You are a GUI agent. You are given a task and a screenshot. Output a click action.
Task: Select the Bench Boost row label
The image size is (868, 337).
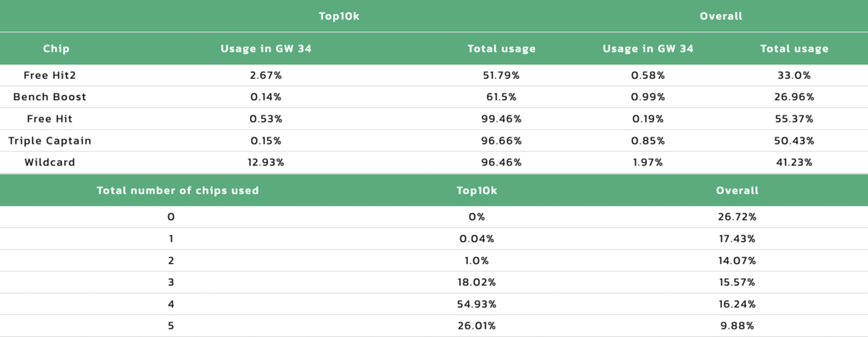50,97
